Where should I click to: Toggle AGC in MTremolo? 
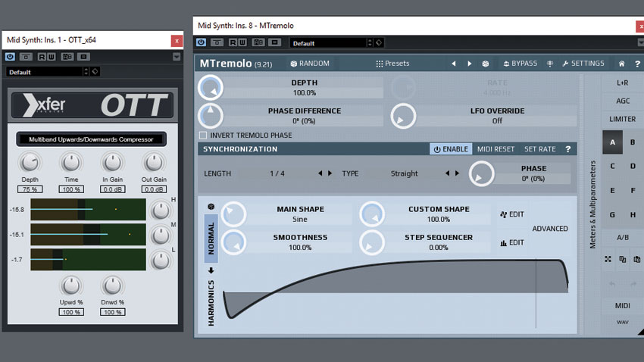tap(622, 101)
